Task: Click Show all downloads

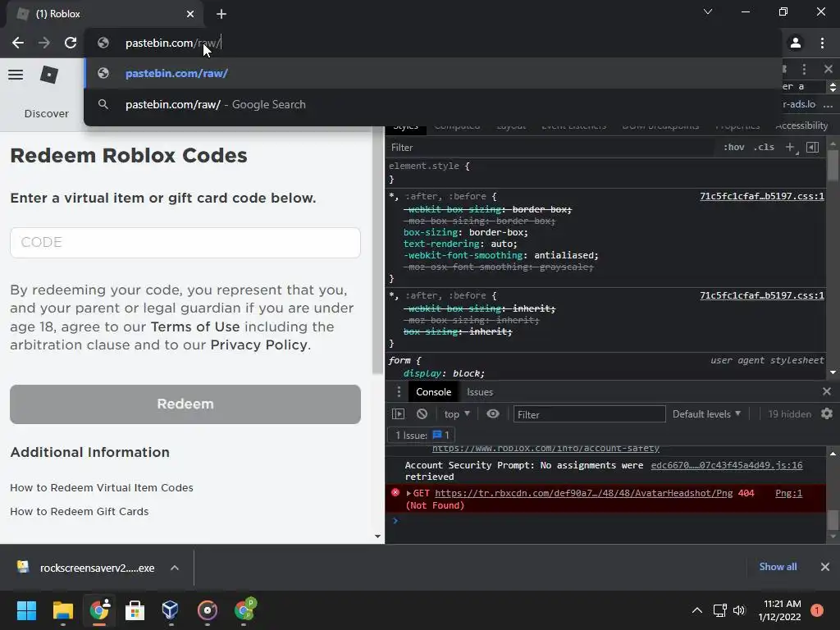Action: [778, 567]
